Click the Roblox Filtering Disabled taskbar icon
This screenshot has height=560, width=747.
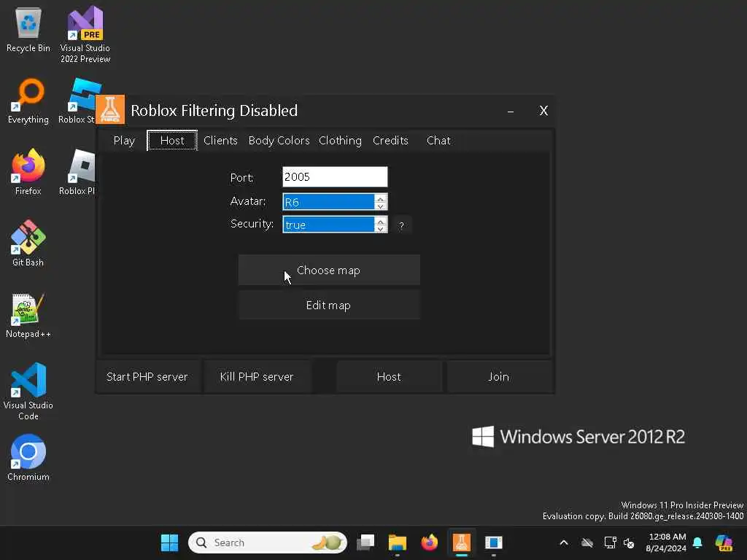click(461, 542)
